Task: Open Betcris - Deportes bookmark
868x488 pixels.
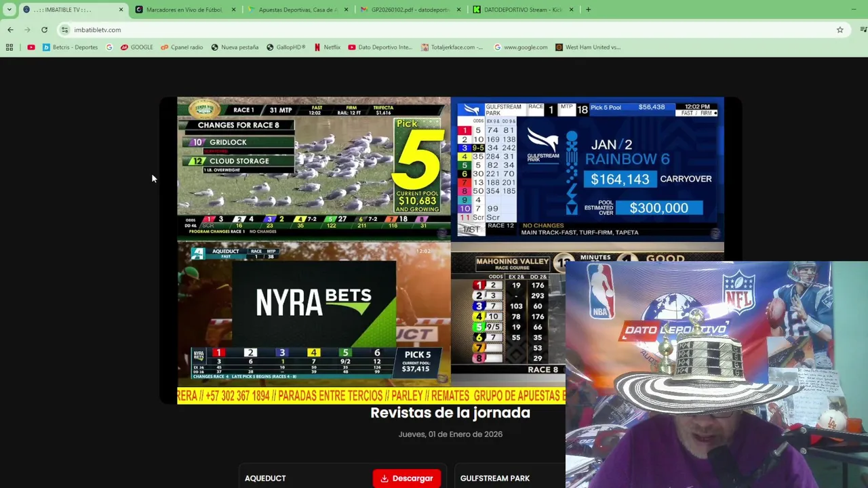Action: click(70, 47)
